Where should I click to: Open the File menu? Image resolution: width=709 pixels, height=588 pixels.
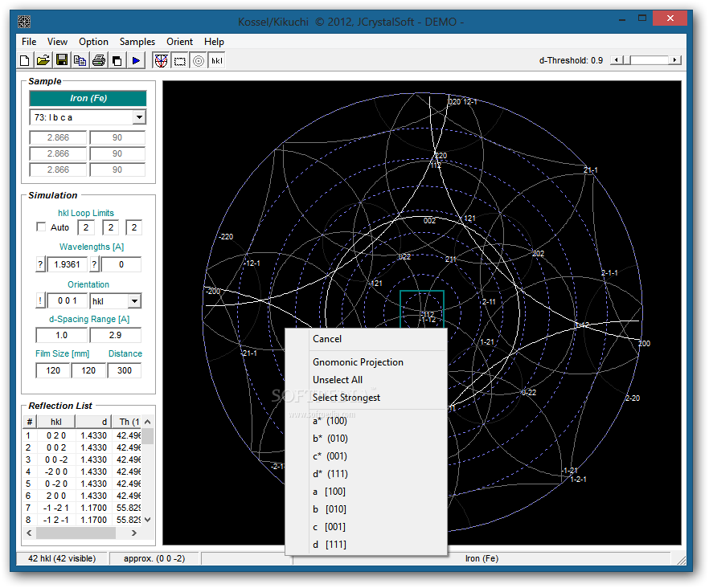[29, 42]
